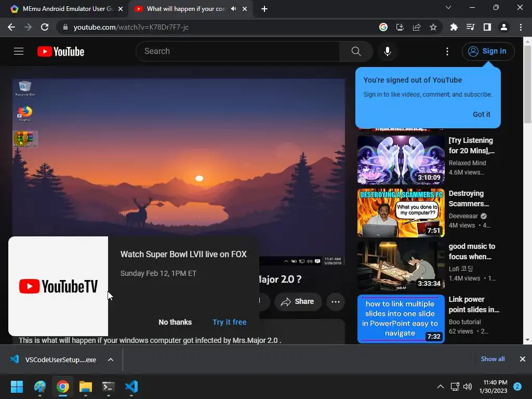Show hidden system tray icons
532x399 pixels.
coord(441,387)
